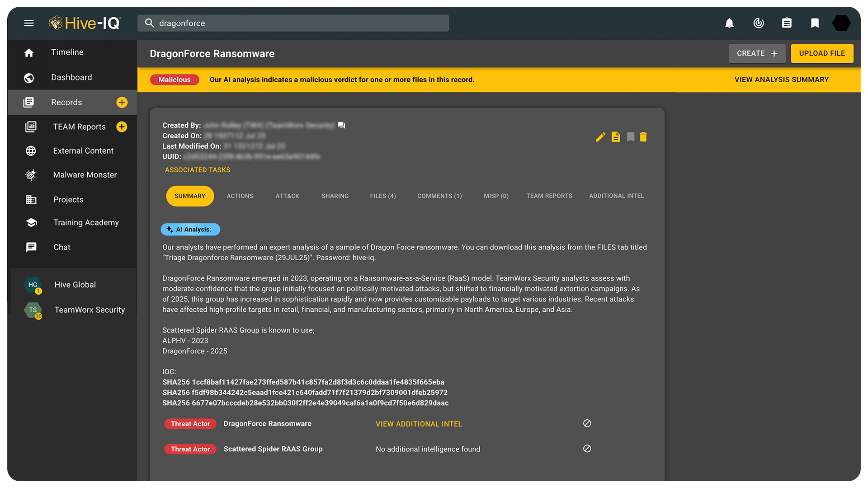This screenshot has width=868, height=488.
Task: Open the ASSOCIATED TASKS section
Action: [198, 170]
